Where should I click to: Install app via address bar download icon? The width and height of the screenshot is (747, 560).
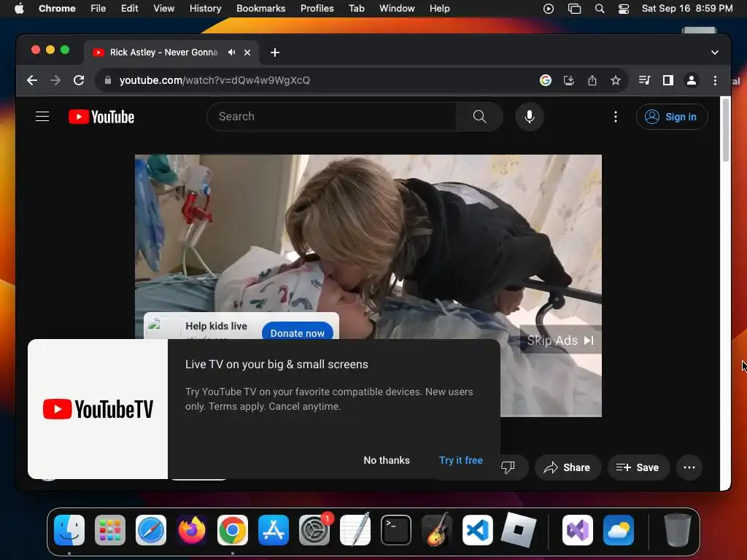569,80
